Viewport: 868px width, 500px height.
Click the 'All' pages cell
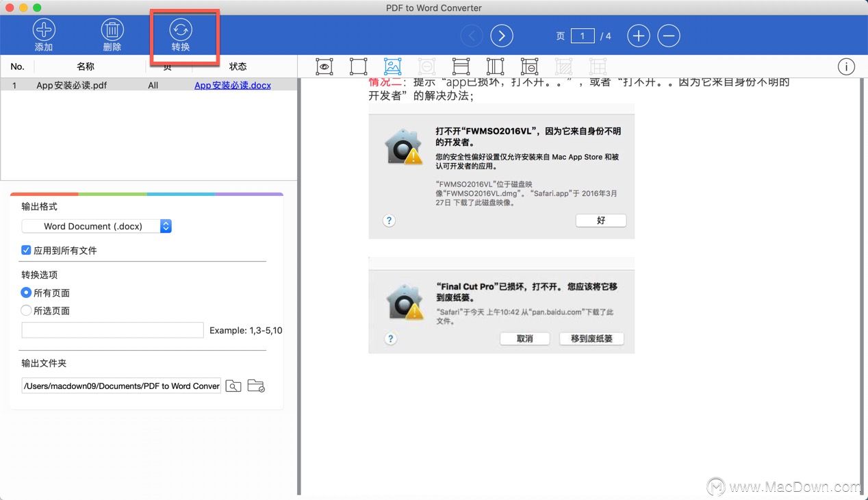coord(153,86)
